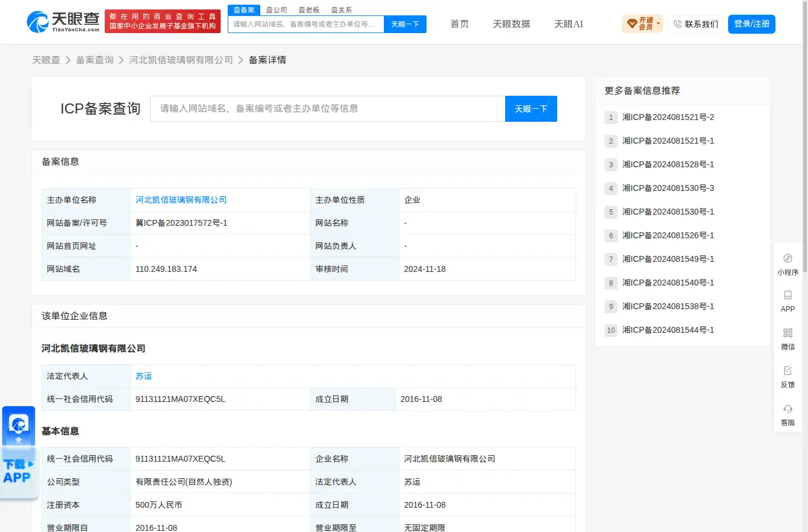Open recommendation 湘ICP备2024081530号-3
Viewport: 808px width, 532px height.
click(668, 188)
